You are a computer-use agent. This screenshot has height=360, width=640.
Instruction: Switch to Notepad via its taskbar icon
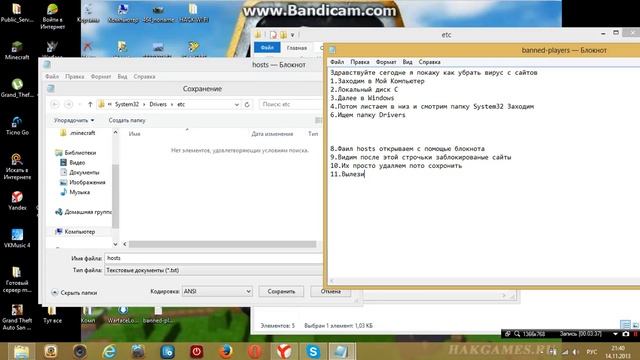[341, 351]
